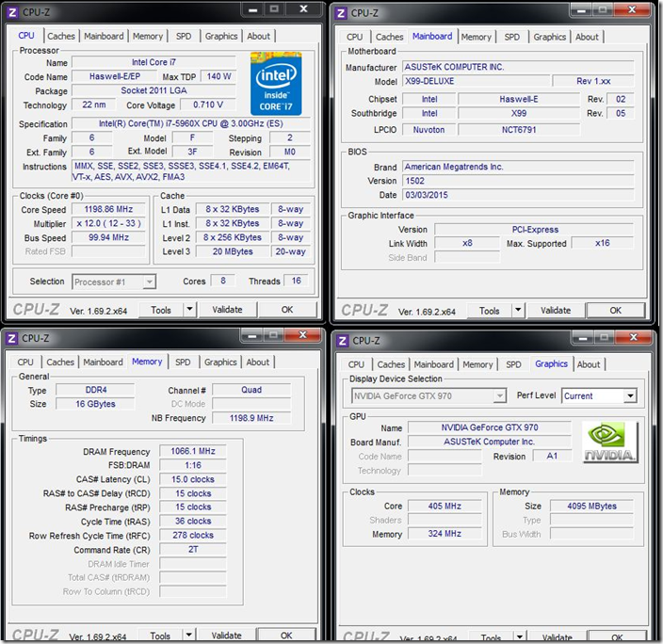Click the GPU memory size 4095 MBytes value
This screenshot has width=663, height=644.
pos(591,507)
